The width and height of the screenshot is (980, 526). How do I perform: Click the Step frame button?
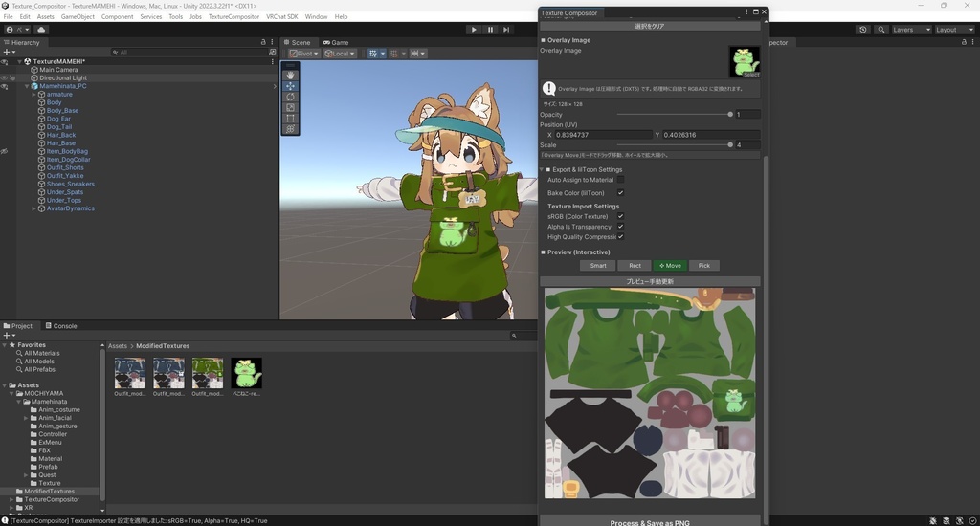pyautogui.click(x=506, y=30)
